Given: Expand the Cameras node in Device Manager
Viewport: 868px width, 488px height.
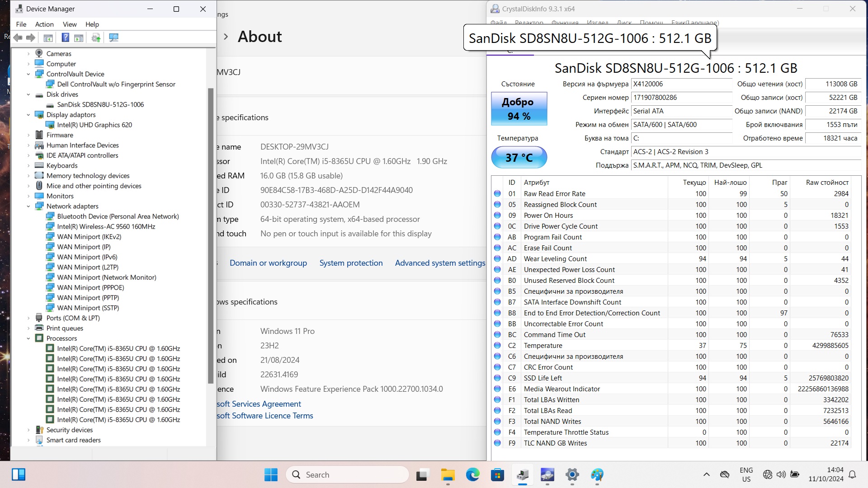Looking at the screenshot, I should pyautogui.click(x=28, y=53).
